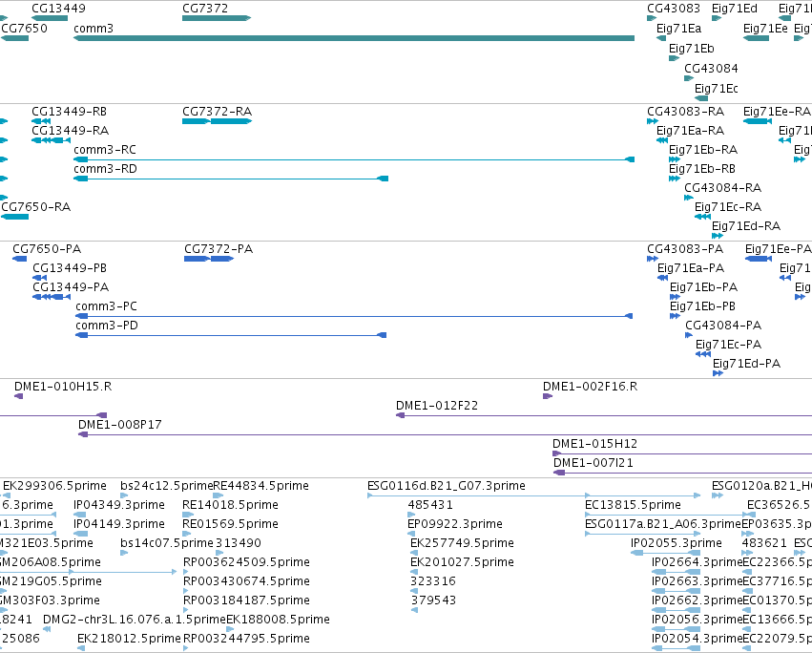This screenshot has width=812, height=653.
Task: Click the RE14018.5prime EST
Action: [x=188, y=515]
